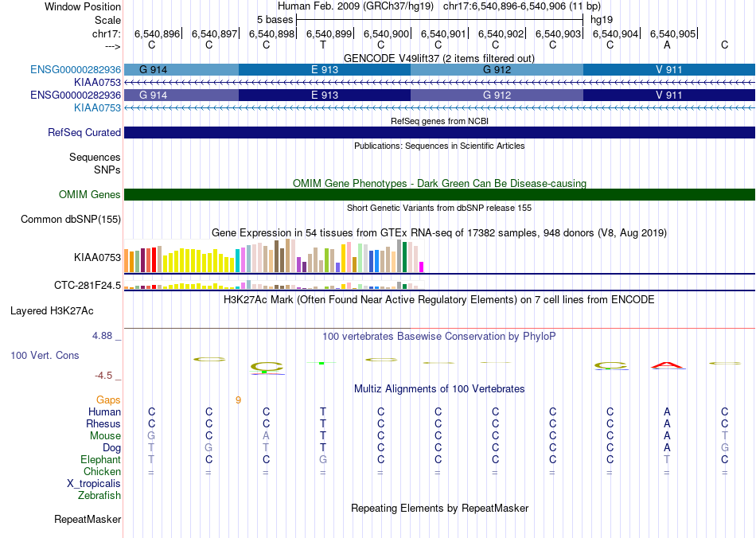Click the navy RefSeq Curated gene bar
756x538 pixels.
click(439, 133)
